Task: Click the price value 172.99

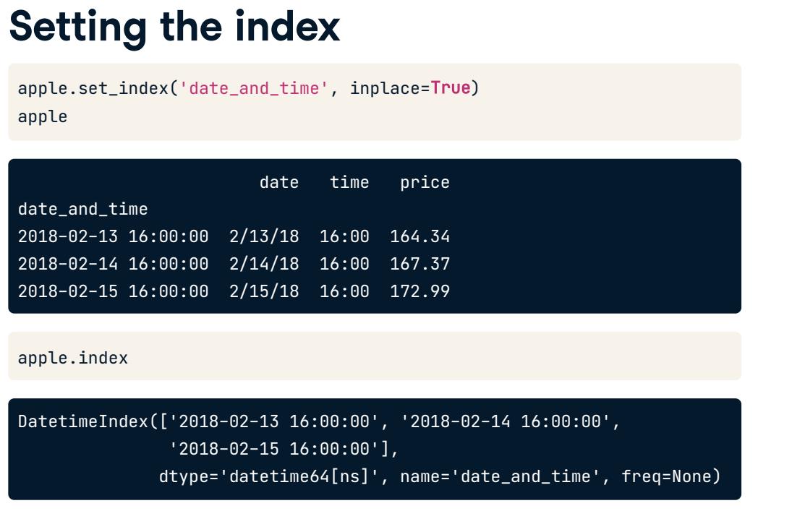Action: pyautogui.click(x=420, y=291)
